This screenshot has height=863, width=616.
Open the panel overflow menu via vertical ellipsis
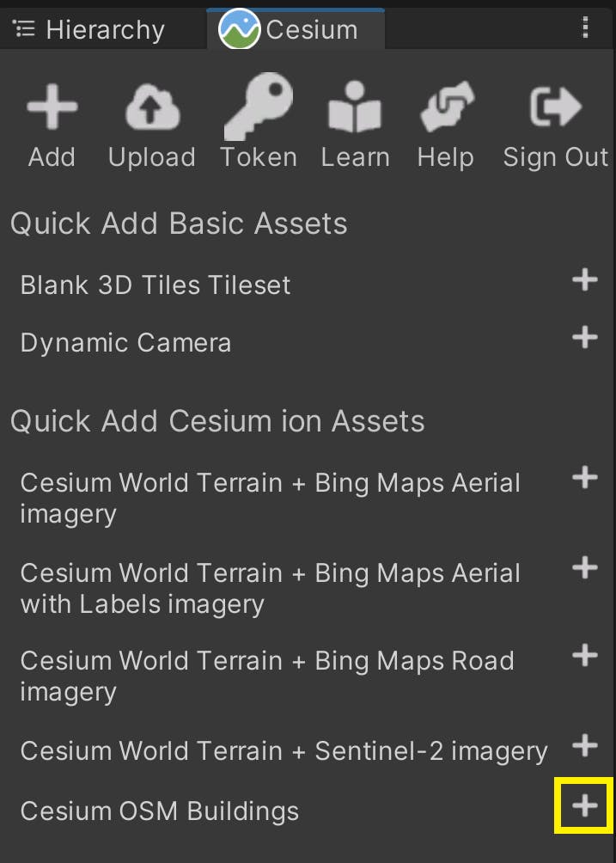585,28
